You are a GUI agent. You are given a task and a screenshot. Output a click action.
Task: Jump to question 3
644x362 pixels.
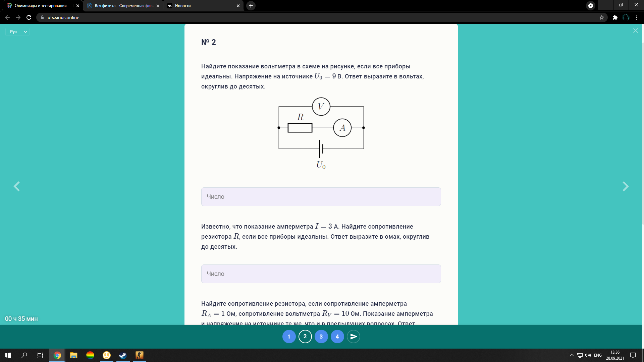321,337
